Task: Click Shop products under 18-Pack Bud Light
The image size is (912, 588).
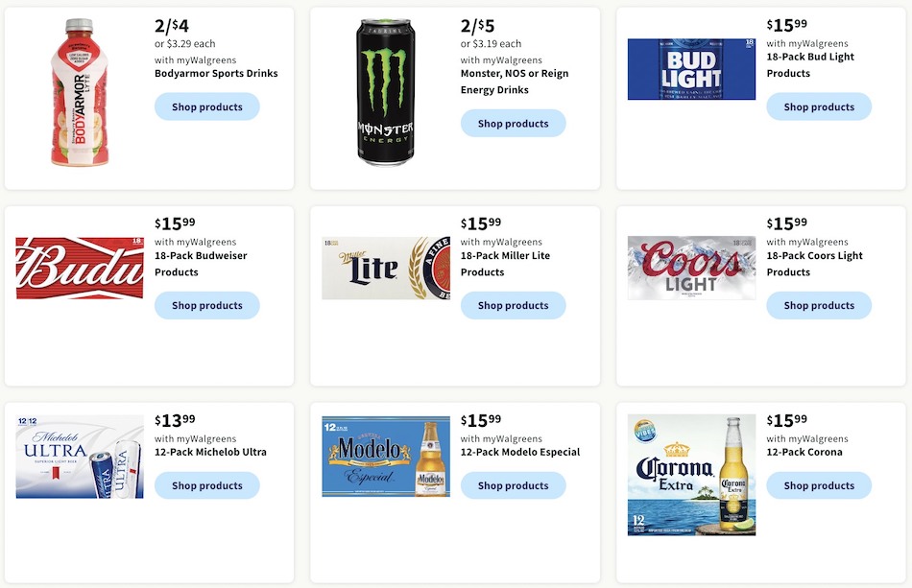Action: [x=818, y=106]
